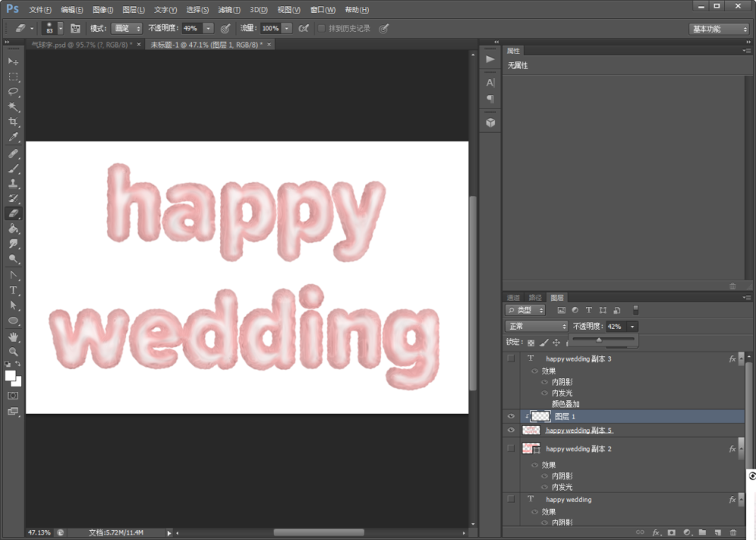This screenshot has width=756, height=540.
Task: Select the Horizontal Type tool
Action: [13, 290]
